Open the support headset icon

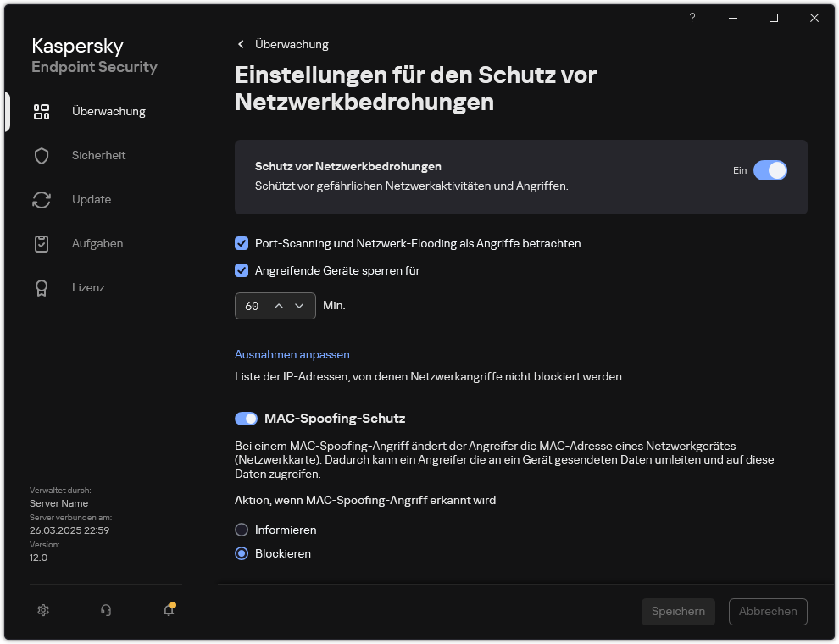click(105, 610)
